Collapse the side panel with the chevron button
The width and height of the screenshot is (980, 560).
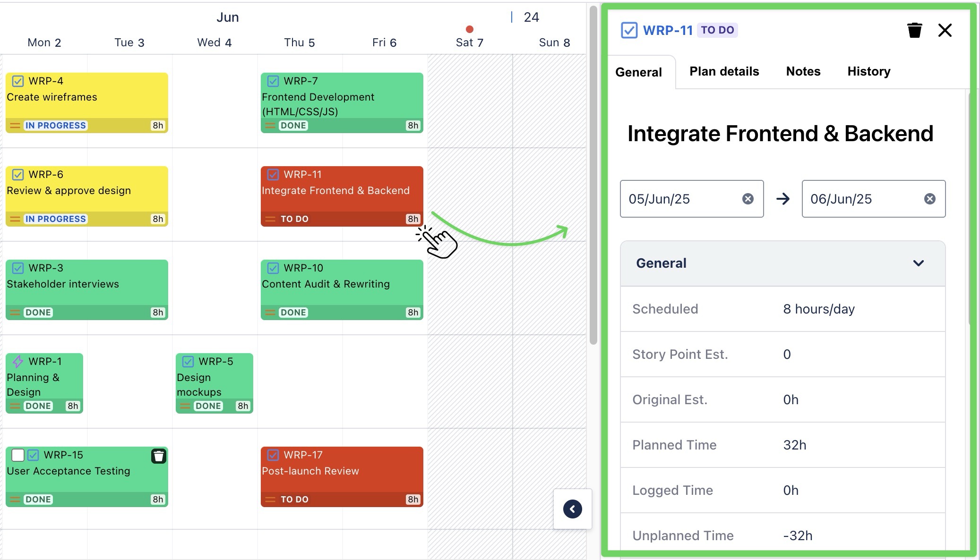click(x=572, y=509)
